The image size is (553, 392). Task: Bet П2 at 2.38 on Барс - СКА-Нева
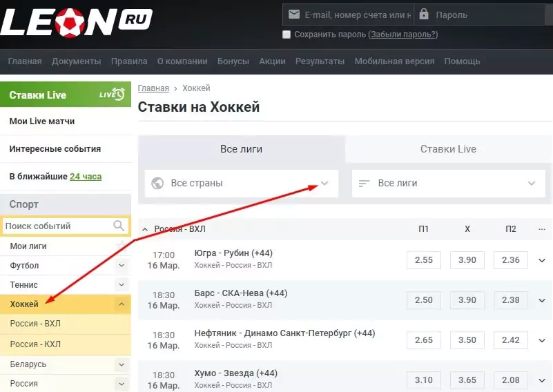click(x=511, y=300)
